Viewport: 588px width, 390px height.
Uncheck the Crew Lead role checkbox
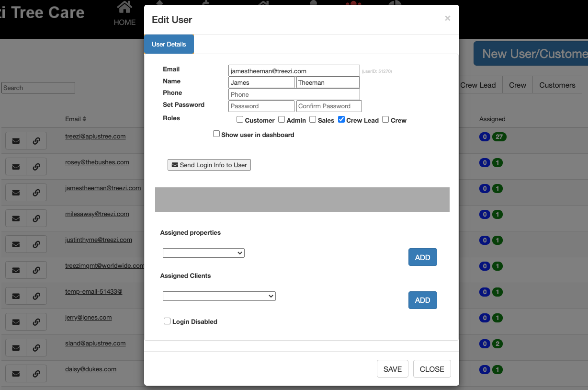click(x=341, y=120)
